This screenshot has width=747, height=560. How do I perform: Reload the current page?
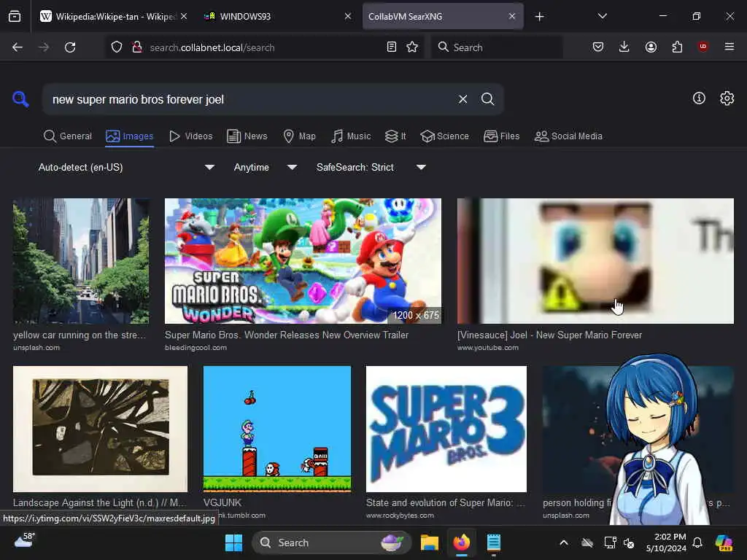(70, 47)
